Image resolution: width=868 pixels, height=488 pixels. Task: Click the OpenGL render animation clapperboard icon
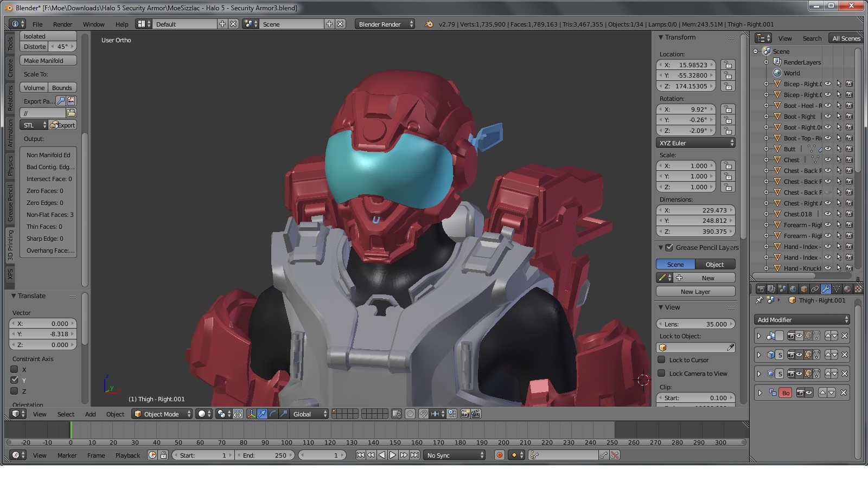(476, 414)
